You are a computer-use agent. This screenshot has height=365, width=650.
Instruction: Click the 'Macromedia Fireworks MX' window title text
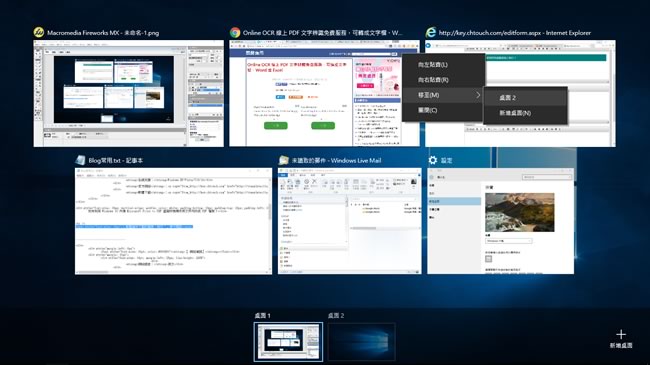pos(103,33)
